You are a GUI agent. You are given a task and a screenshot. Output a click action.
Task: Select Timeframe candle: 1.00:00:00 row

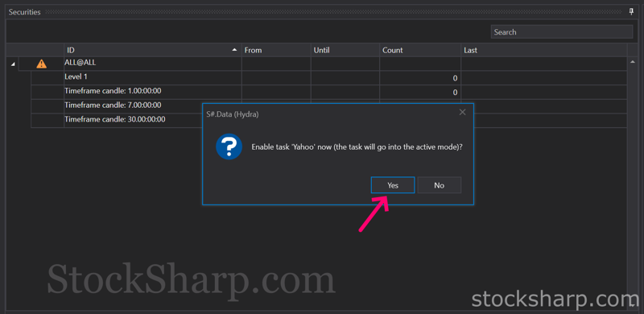click(x=329, y=92)
